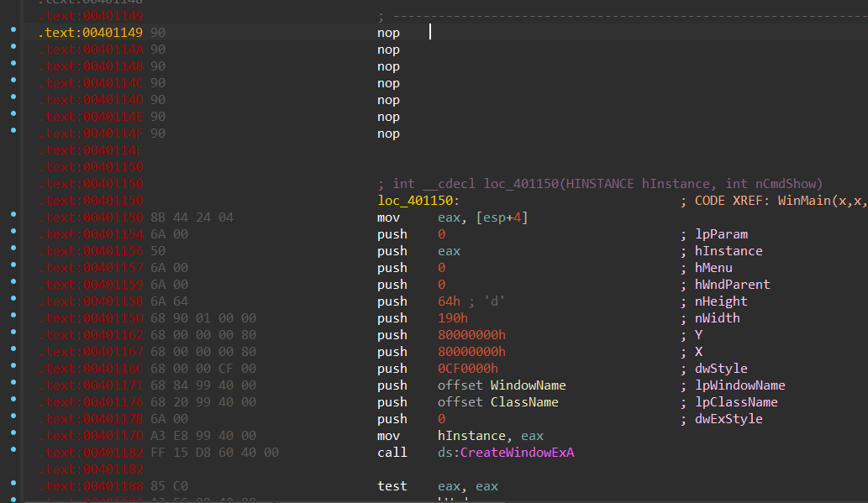Select opcode bytes 8B 44 24 04
Image resolution: width=868 pixels, height=503 pixels.
[x=192, y=217]
